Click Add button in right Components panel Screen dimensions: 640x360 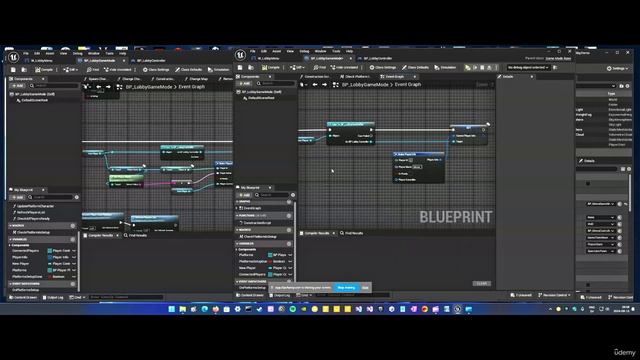point(245,83)
